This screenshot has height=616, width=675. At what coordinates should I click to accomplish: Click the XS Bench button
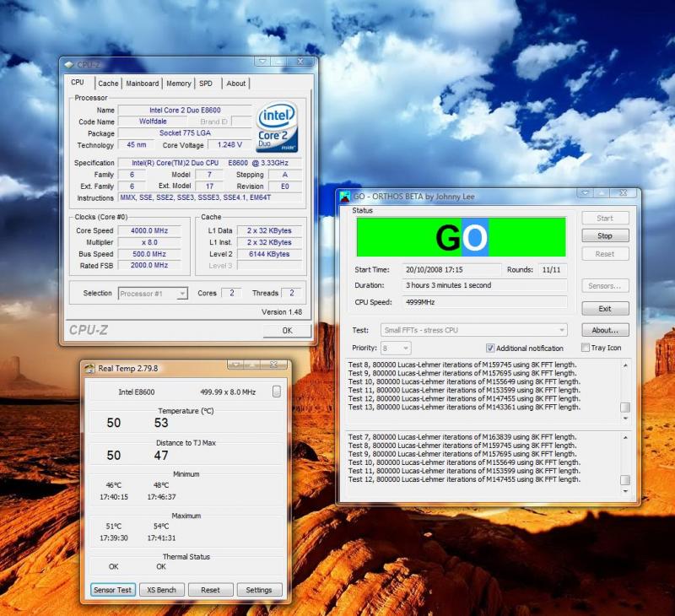[x=161, y=590]
